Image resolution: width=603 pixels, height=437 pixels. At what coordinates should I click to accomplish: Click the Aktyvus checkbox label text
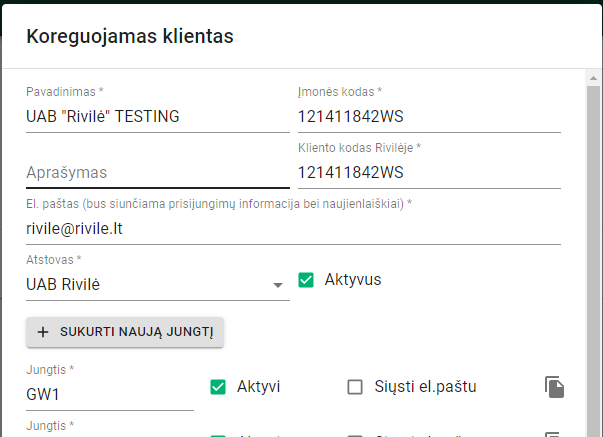coord(352,280)
